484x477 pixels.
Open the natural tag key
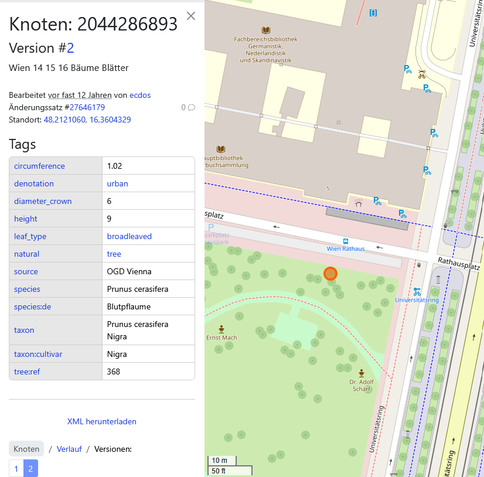(x=27, y=254)
